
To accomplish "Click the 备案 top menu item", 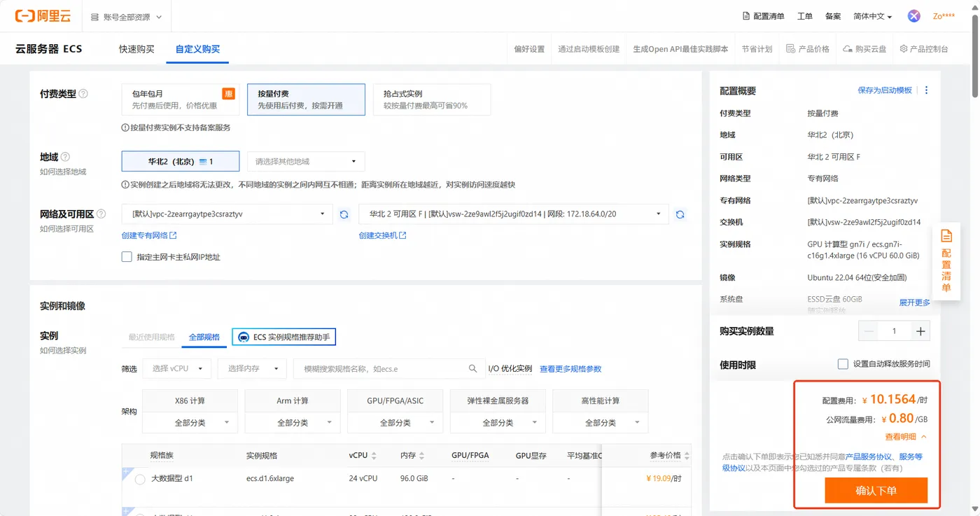I will (833, 16).
